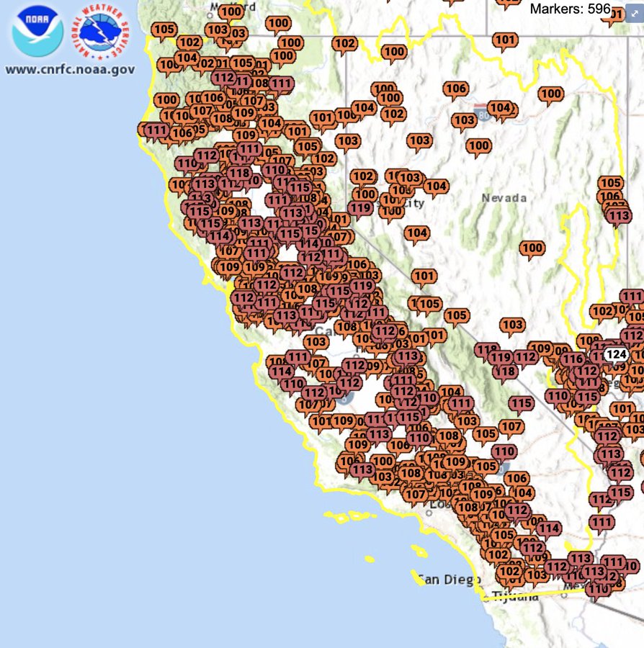Viewport: 644px width, 648px height.
Task: Click the National Weather Service logo
Action: [x=100, y=31]
